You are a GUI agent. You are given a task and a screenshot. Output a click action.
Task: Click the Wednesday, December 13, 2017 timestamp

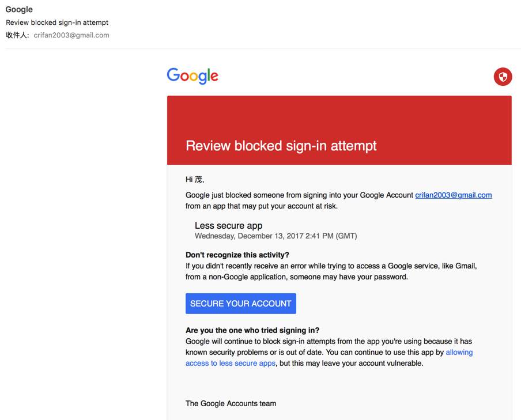point(275,236)
